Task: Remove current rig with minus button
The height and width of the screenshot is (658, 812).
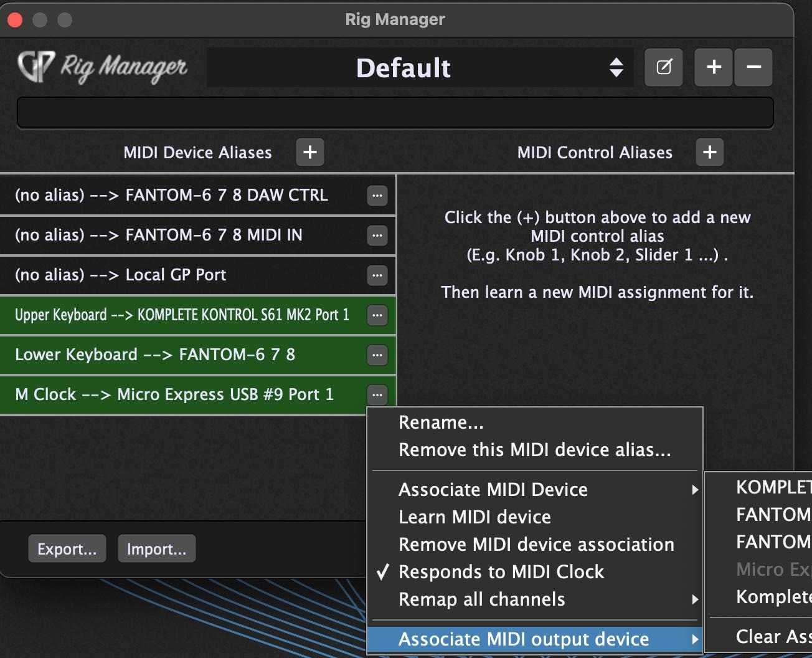Action: 753,67
